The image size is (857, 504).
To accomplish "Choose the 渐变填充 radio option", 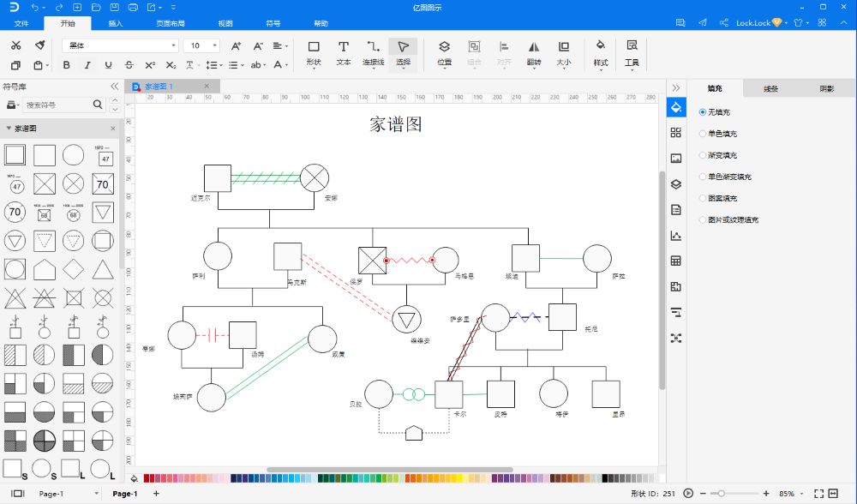I will tap(703, 155).
